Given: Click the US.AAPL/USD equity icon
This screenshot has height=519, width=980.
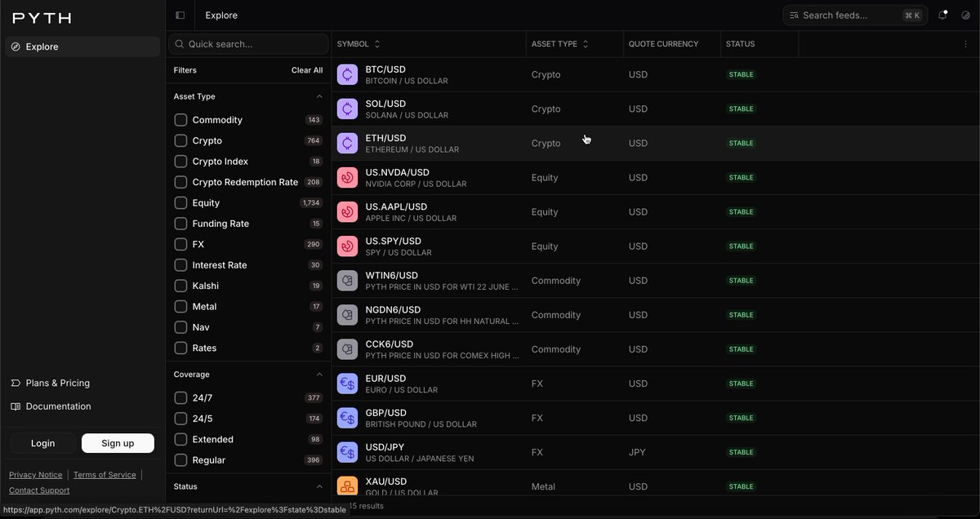Looking at the screenshot, I should click(347, 211).
